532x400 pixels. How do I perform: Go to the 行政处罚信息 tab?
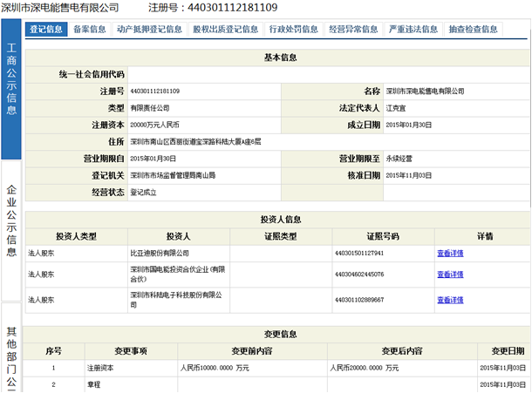(x=294, y=30)
